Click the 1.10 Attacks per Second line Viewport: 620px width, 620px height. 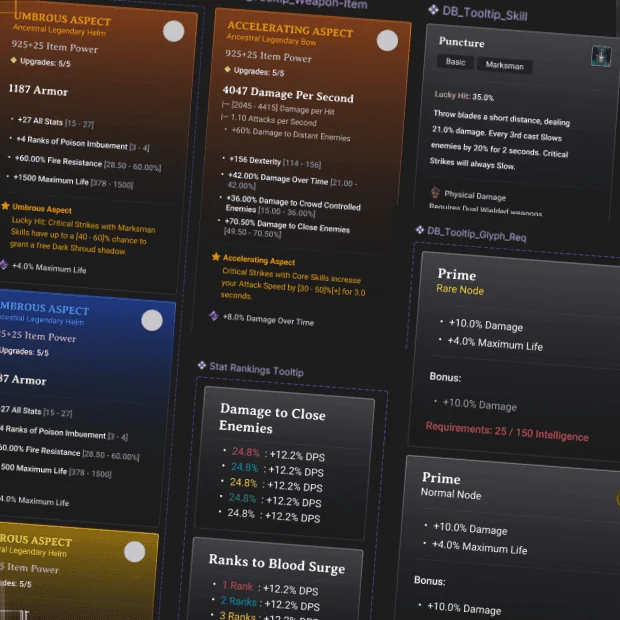pyautogui.click(x=273, y=120)
